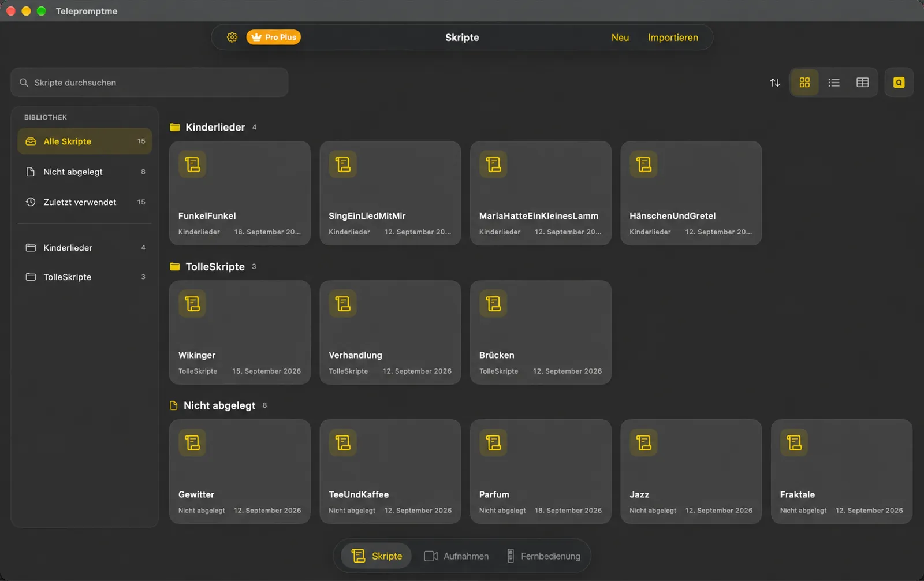Switch to table view layout
This screenshot has height=581, width=924.
pos(863,83)
